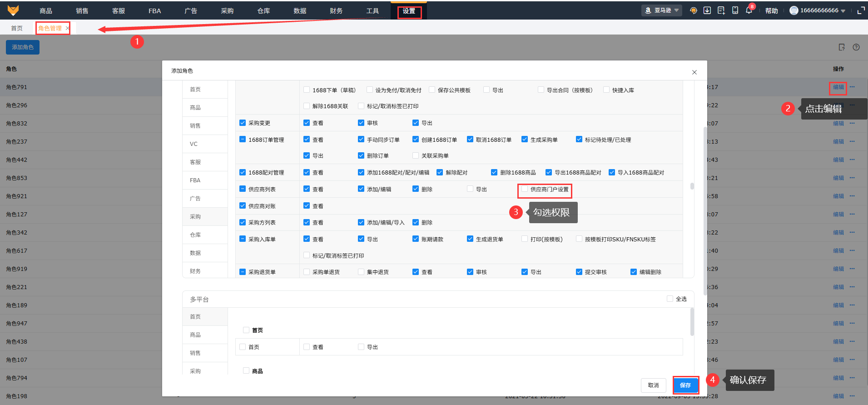Open the 亚马逊 platform dropdown
This screenshot has width=868, height=405.
[x=662, y=10]
